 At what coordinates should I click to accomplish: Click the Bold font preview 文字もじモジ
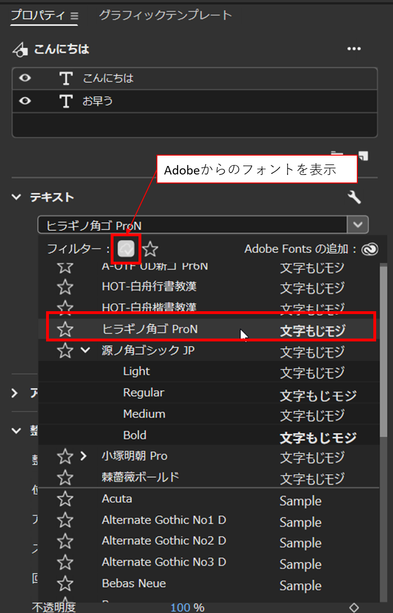click(318, 438)
